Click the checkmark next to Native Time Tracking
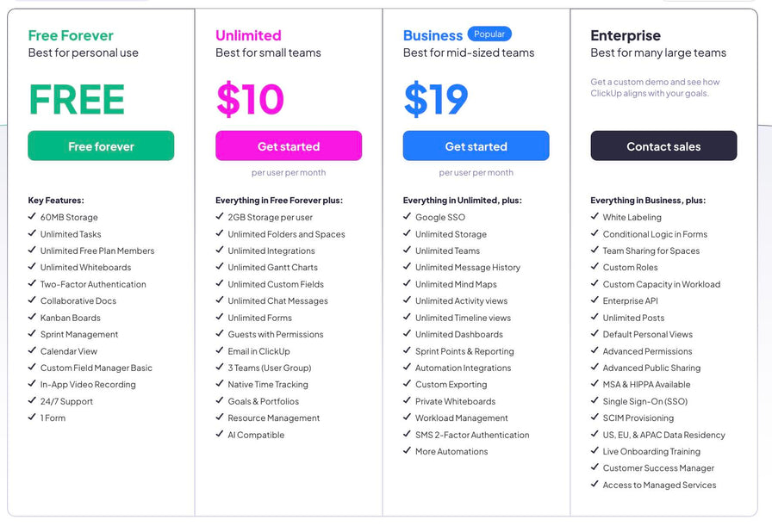This screenshot has height=532, width=772. click(221, 385)
